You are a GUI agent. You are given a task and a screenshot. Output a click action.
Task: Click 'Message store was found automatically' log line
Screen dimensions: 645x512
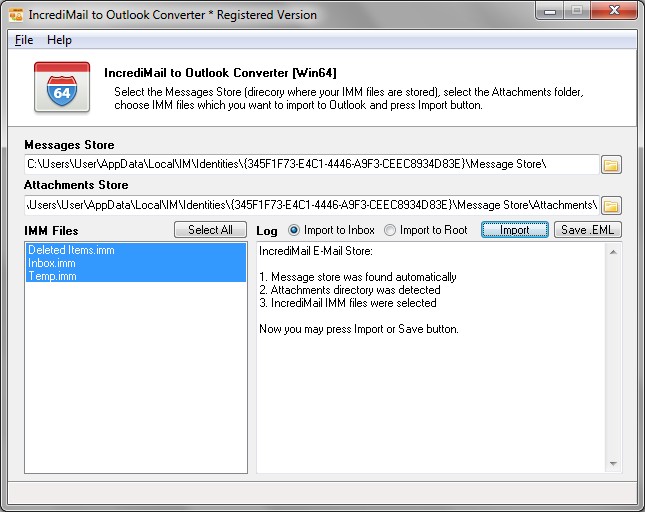358,277
